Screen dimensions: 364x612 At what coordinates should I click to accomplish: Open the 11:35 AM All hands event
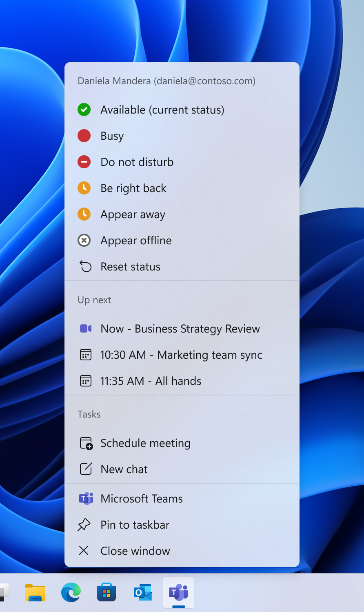point(182,381)
